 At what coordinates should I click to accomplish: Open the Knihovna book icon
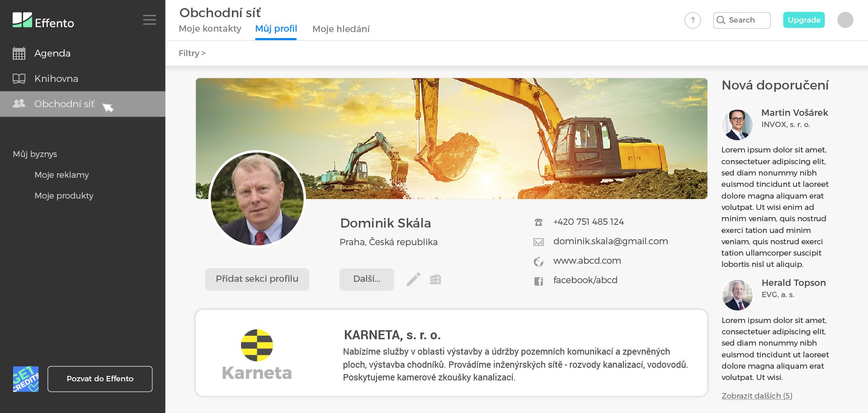coord(19,79)
